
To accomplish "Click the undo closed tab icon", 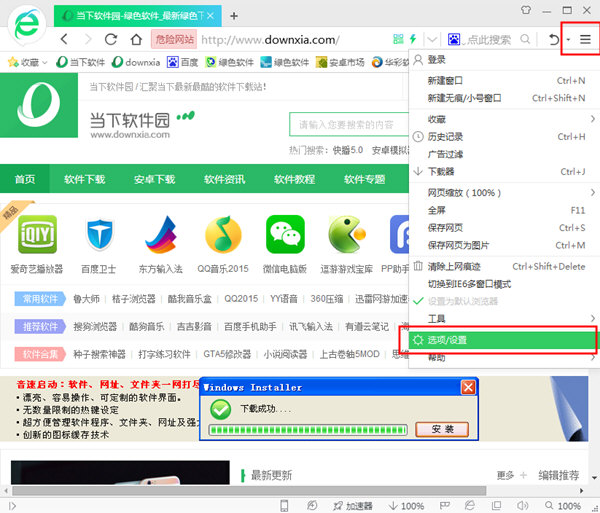I will (553, 39).
